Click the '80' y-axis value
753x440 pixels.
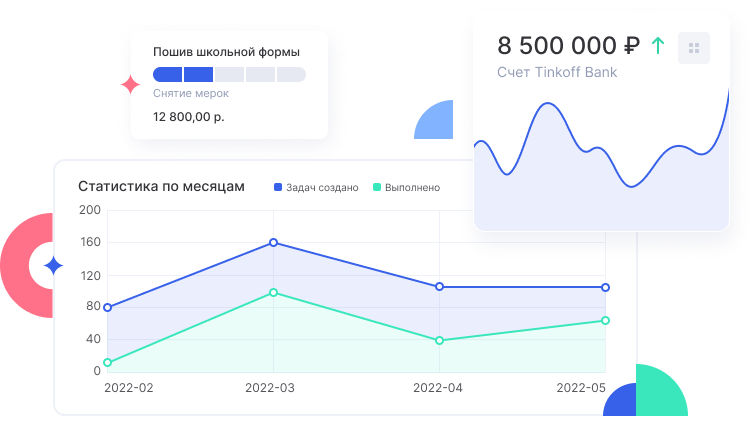pyautogui.click(x=93, y=306)
